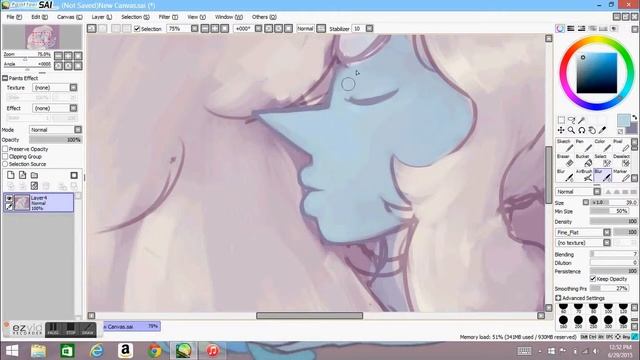The height and width of the screenshot is (360, 640).
Task: Click the foreground color swatch
Action: 623,120
